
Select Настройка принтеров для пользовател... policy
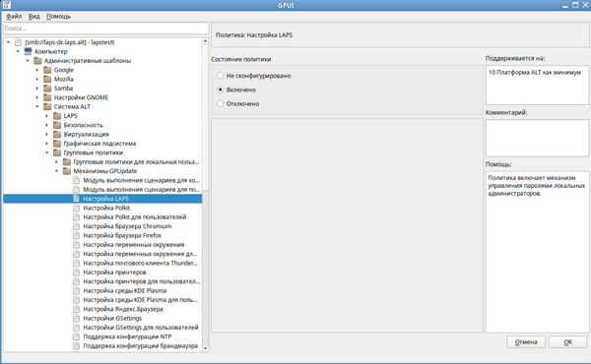click(141, 281)
